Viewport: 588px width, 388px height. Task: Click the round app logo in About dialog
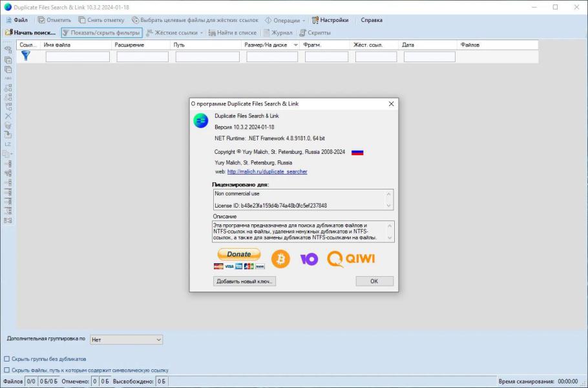point(200,121)
